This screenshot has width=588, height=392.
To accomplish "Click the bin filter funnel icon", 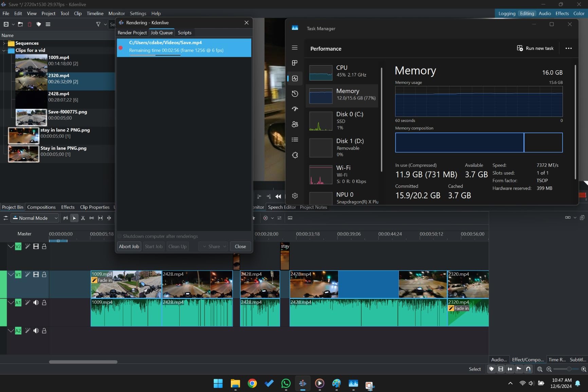I will pyautogui.click(x=98, y=24).
